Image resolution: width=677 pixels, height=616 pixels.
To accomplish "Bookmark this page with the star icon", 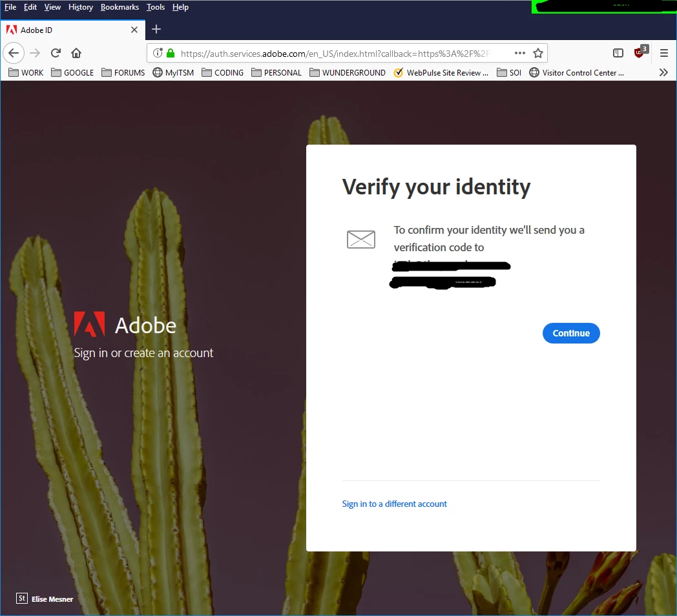I will click(x=538, y=53).
